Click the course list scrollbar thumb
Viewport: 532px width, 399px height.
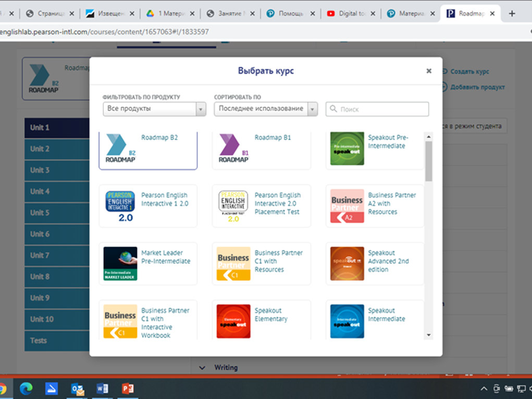point(428,161)
